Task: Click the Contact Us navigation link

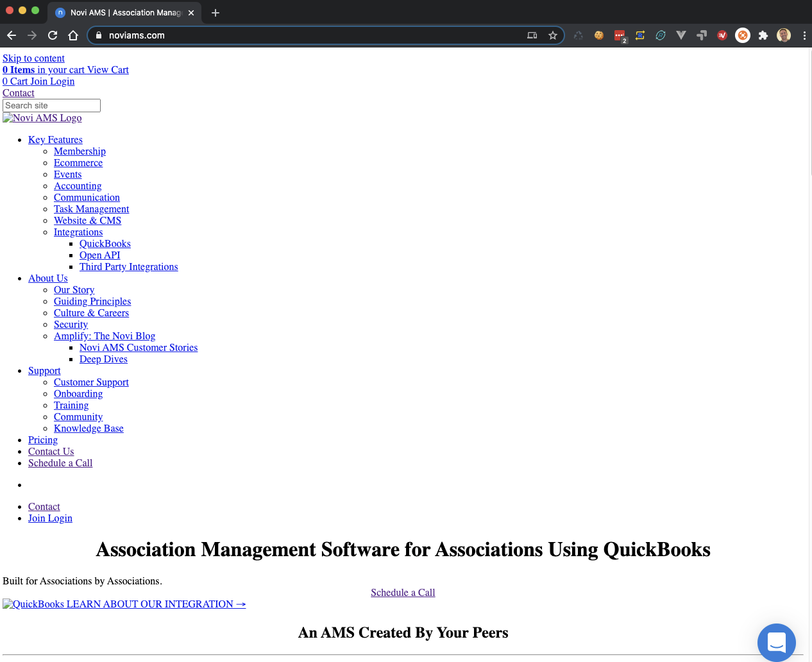Action: tap(51, 452)
